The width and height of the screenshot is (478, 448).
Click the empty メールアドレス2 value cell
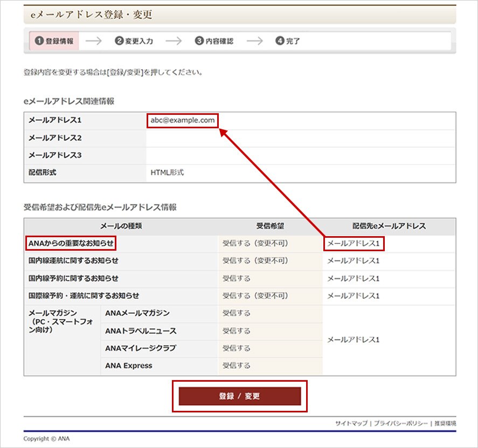300,138
